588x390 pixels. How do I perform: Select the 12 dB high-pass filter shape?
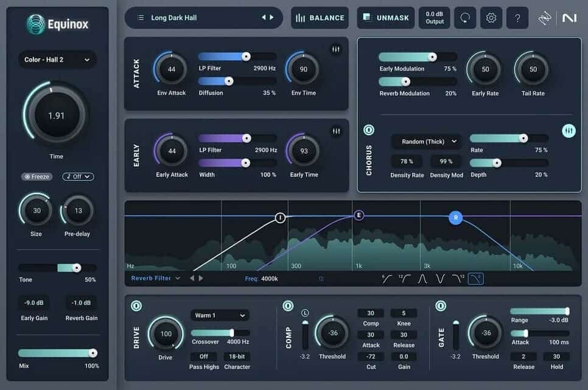click(405, 279)
